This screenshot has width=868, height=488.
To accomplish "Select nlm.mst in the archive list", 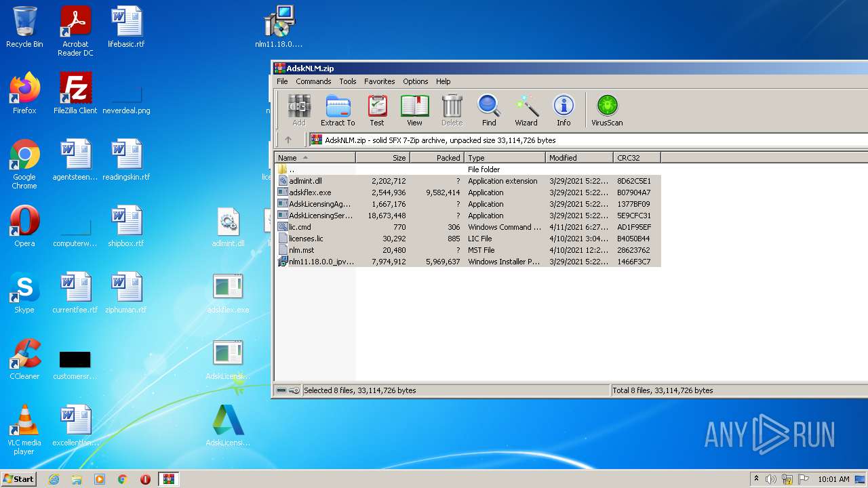I will point(468,250).
